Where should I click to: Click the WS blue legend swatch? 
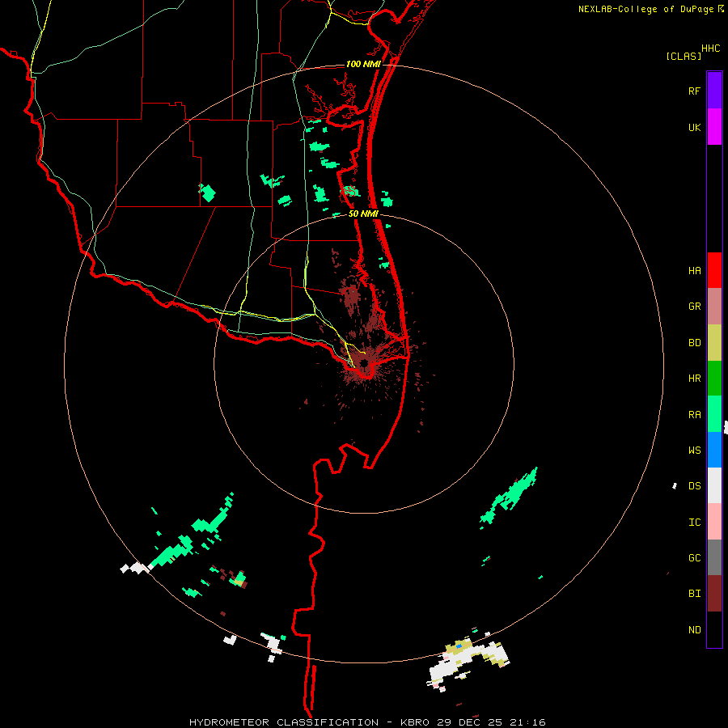point(714,450)
